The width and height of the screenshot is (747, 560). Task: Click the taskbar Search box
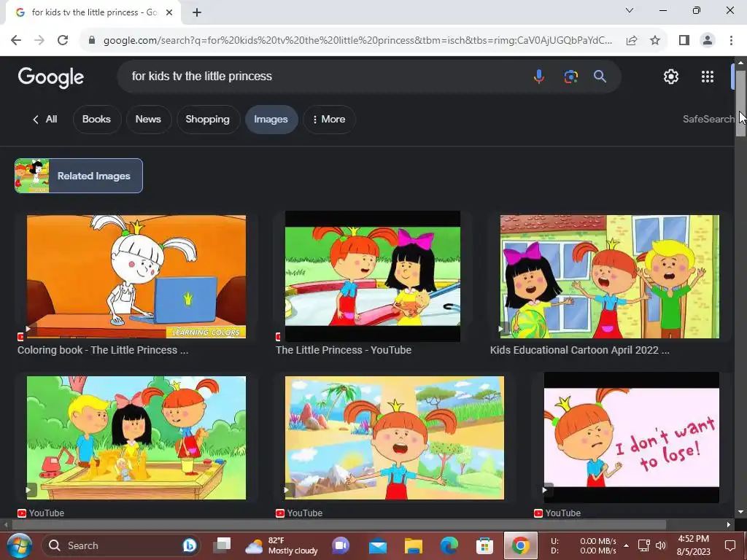[122, 545]
